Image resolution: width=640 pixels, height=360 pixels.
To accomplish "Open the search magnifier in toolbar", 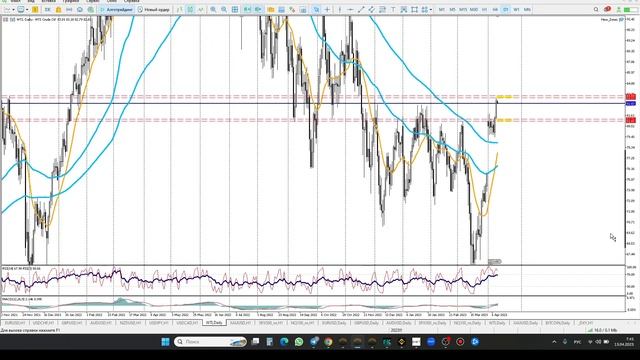I will click(596, 9).
